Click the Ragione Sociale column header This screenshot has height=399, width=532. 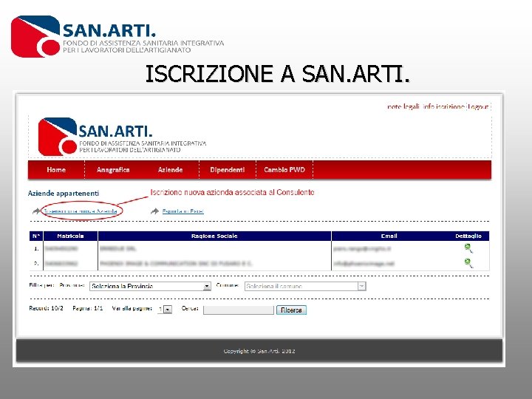coord(214,236)
